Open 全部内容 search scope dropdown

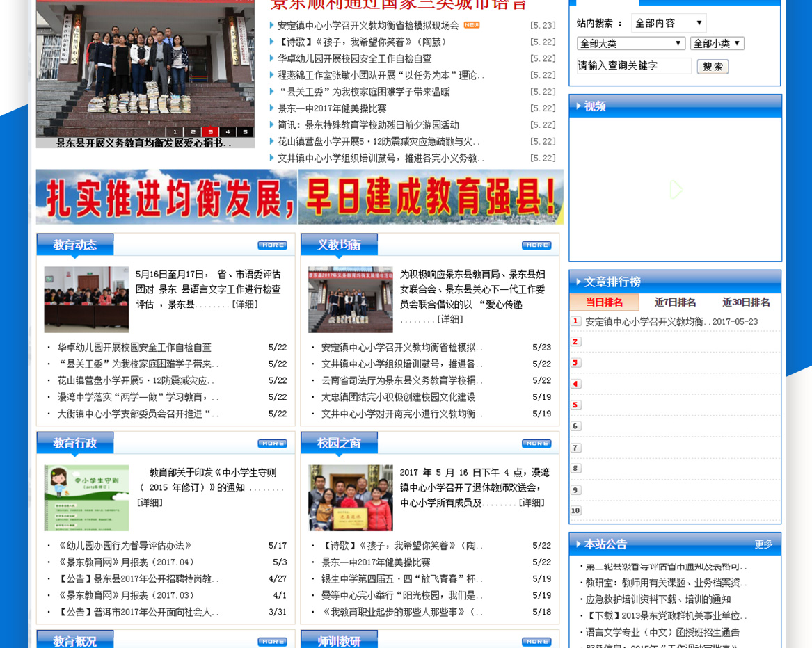668,23
